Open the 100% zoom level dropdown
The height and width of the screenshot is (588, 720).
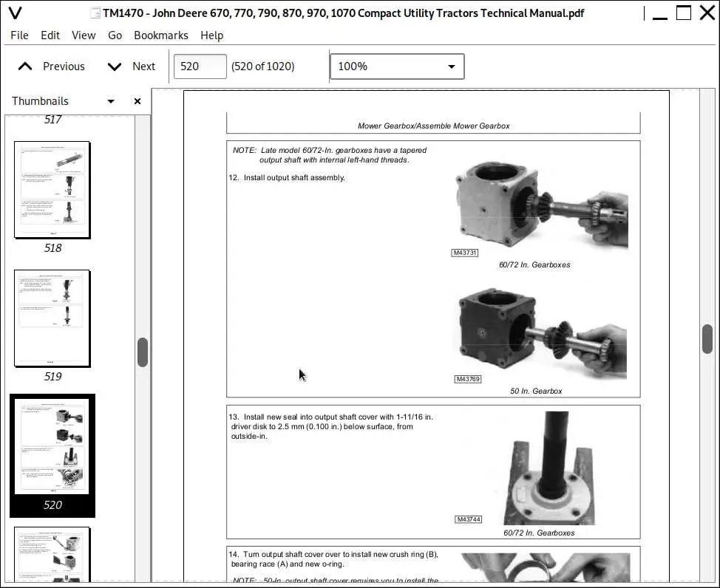click(x=397, y=66)
